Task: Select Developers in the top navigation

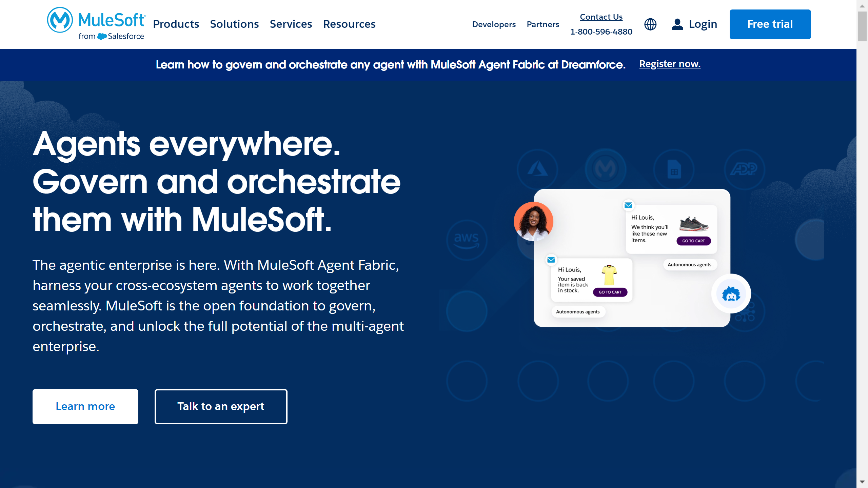Action: click(494, 24)
